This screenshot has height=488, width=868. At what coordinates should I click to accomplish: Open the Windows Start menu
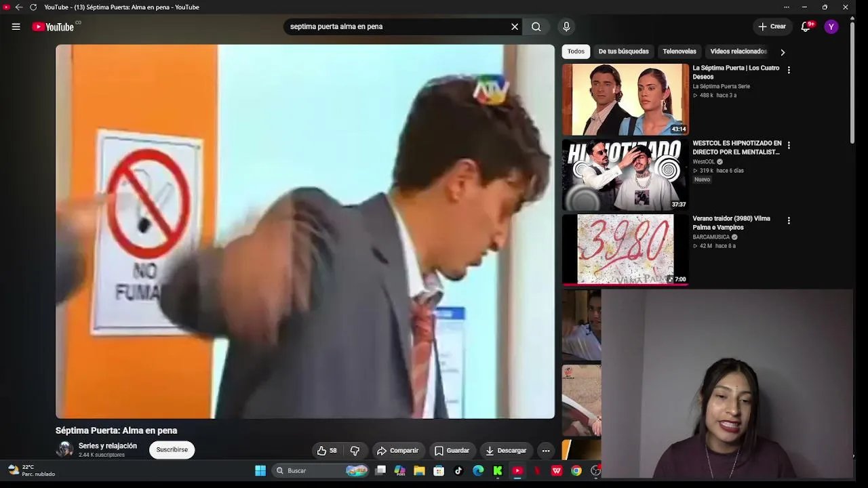[x=260, y=470]
